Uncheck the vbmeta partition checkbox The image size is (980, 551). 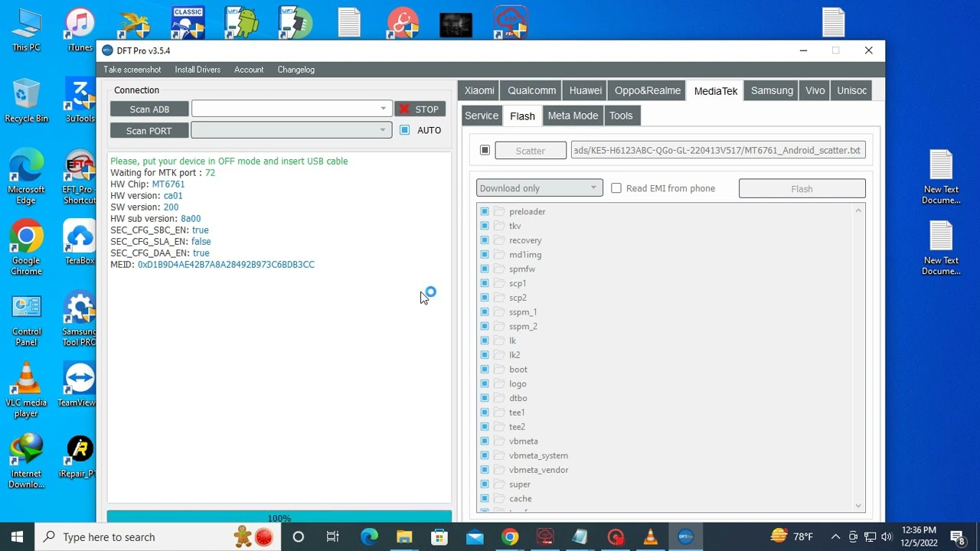pos(485,441)
